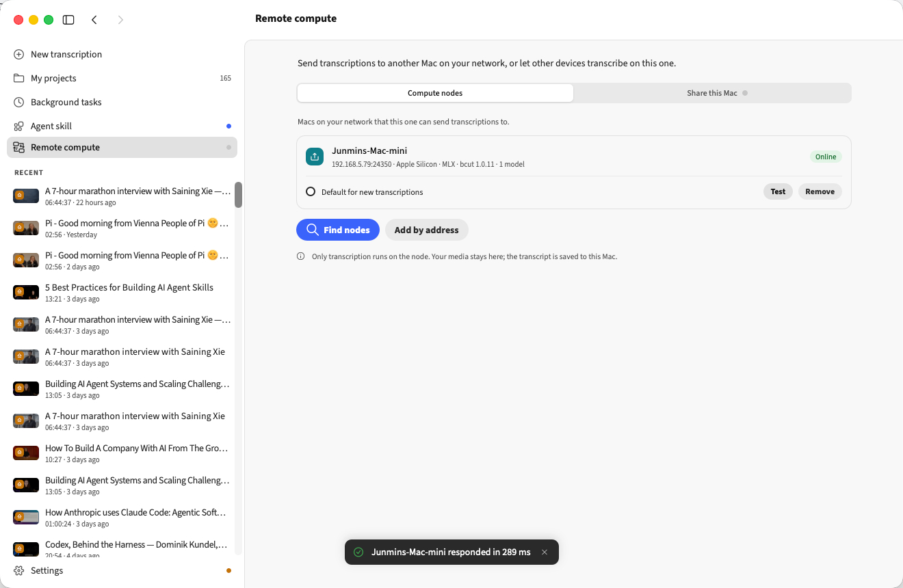Go back with the left chevron
903x588 pixels.
tap(94, 20)
